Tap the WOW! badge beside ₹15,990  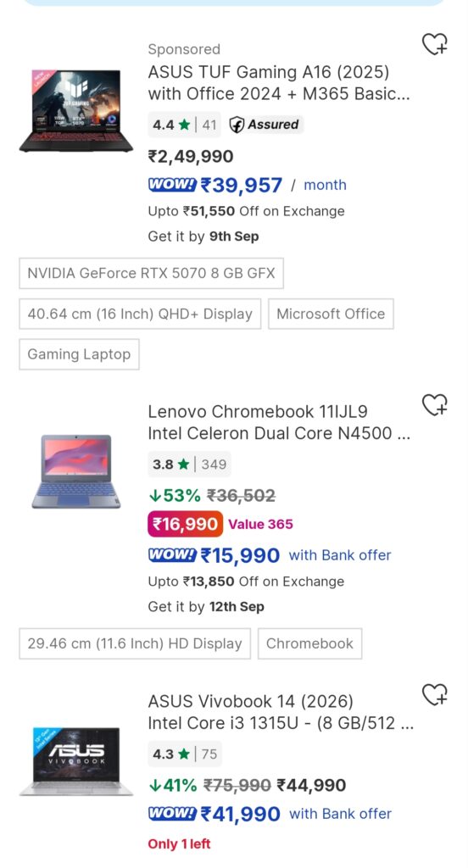pos(172,554)
